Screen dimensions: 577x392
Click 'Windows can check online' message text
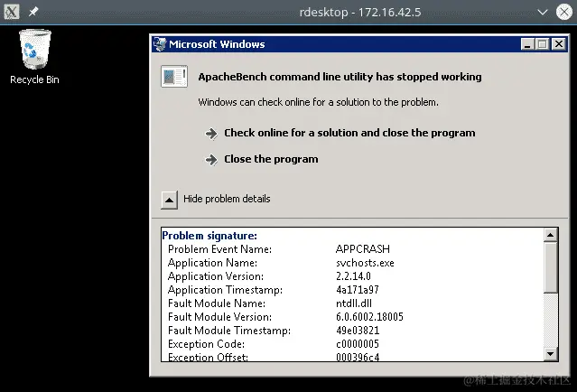[x=319, y=102]
